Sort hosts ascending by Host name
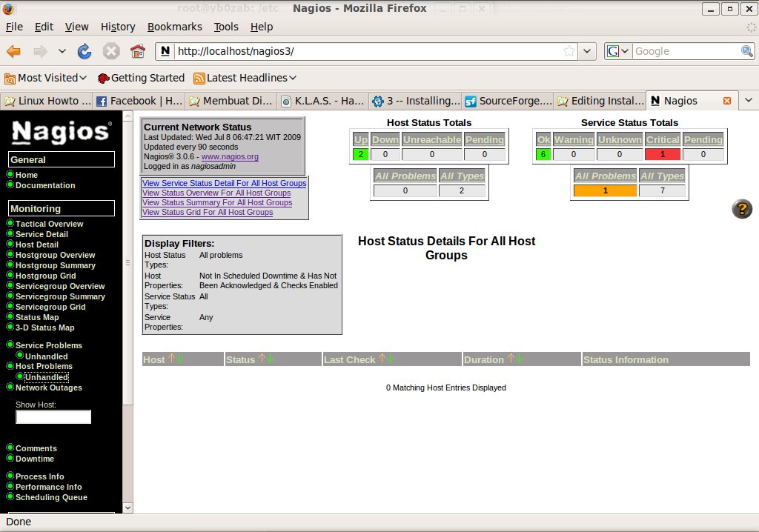The height and width of the screenshot is (532, 759). [x=170, y=358]
